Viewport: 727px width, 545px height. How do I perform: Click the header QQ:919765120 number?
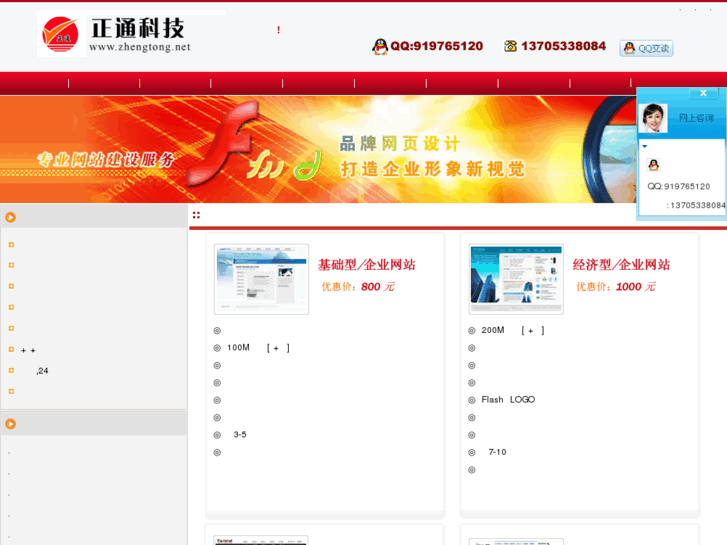click(437, 46)
